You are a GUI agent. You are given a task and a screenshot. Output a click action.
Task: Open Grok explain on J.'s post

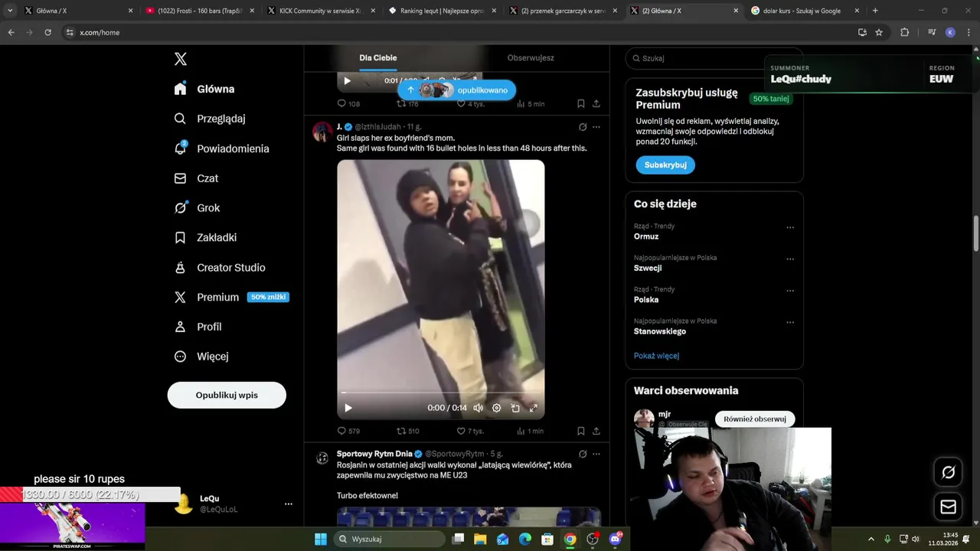point(583,127)
